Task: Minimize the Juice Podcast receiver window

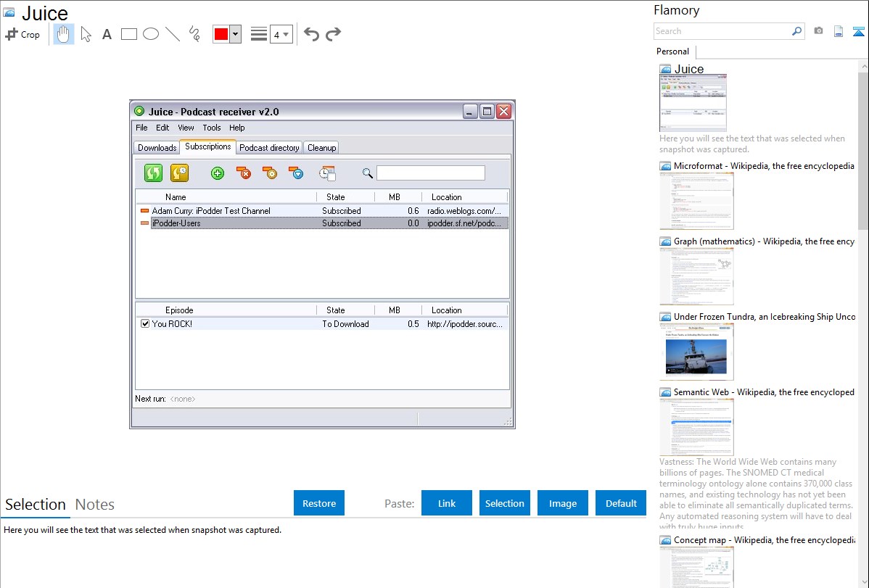Action: point(470,112)
